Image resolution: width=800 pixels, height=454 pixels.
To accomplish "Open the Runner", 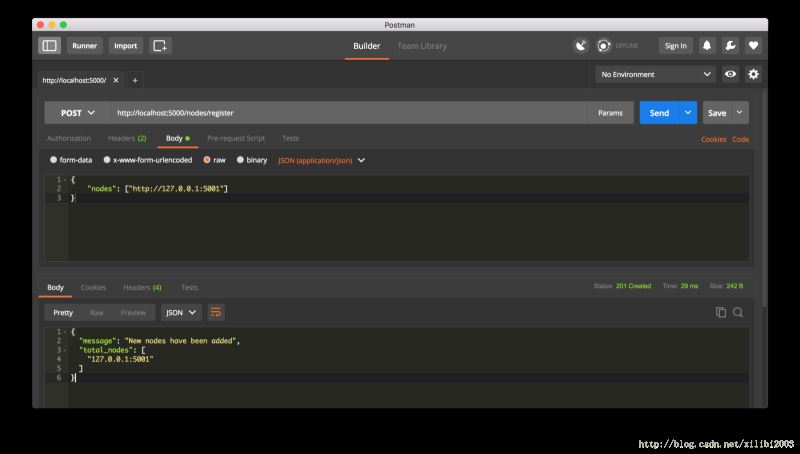I will [84, 45].
